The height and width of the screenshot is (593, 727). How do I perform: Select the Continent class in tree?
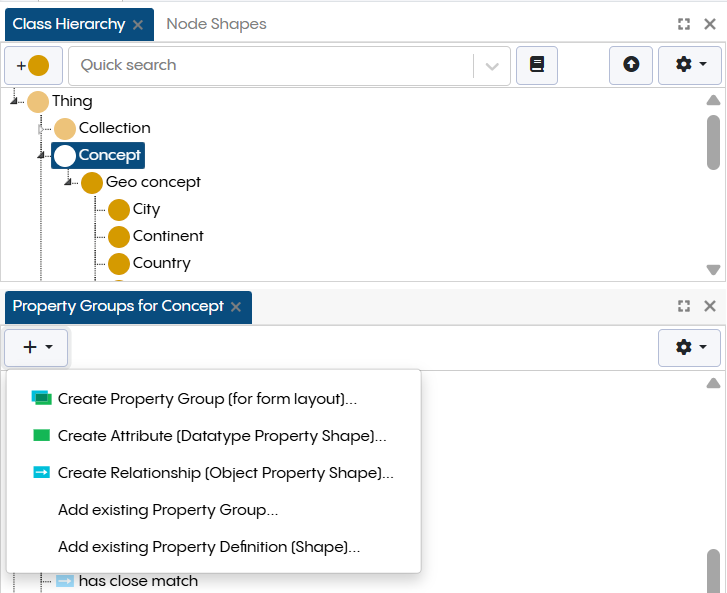pyautogui.click(x=167, y=236)
